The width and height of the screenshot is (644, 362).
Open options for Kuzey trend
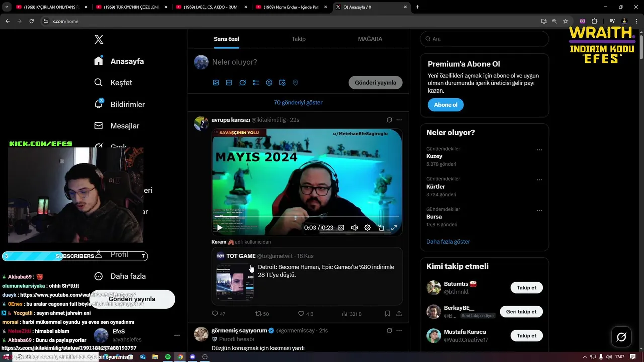tap(539, 150)
